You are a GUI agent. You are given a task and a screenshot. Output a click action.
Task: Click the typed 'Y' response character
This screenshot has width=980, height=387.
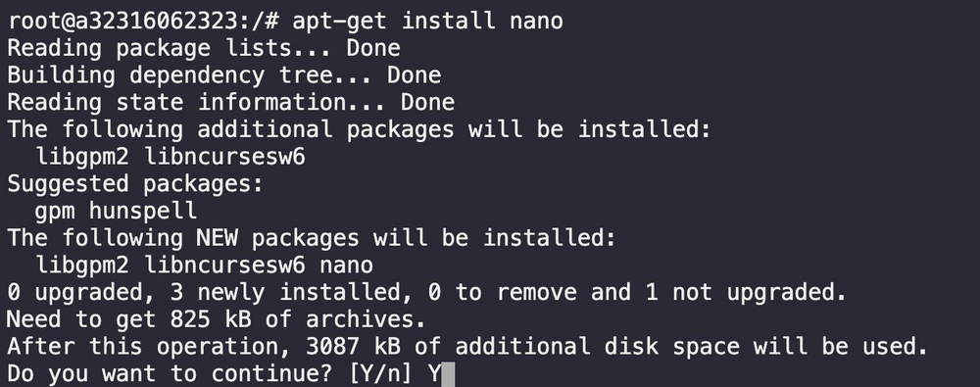coord(435,374)
